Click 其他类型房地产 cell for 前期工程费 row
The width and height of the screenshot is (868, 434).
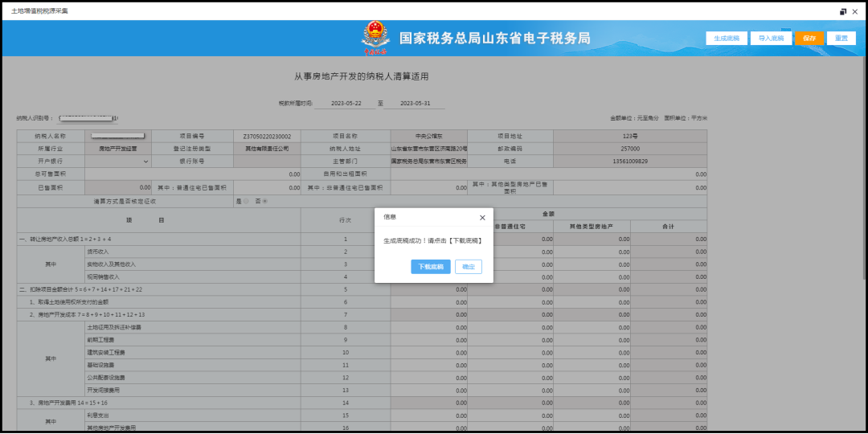coord(592,340)
